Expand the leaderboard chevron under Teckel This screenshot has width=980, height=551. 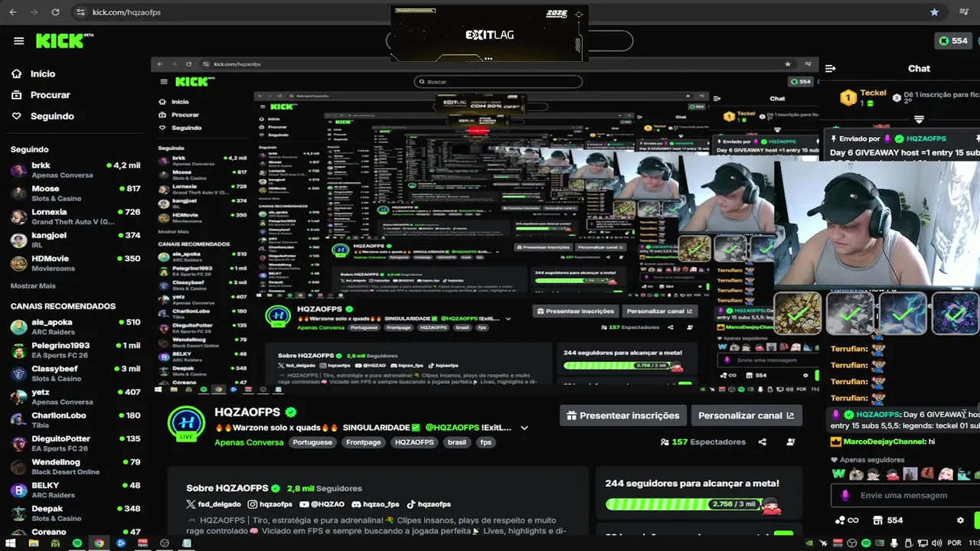tap(919, 119)
